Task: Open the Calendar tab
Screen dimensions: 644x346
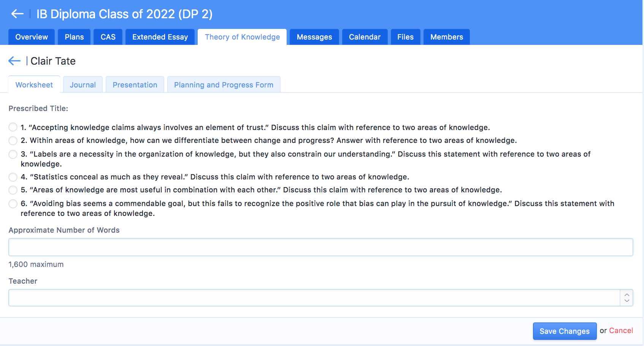Action: 365,37
